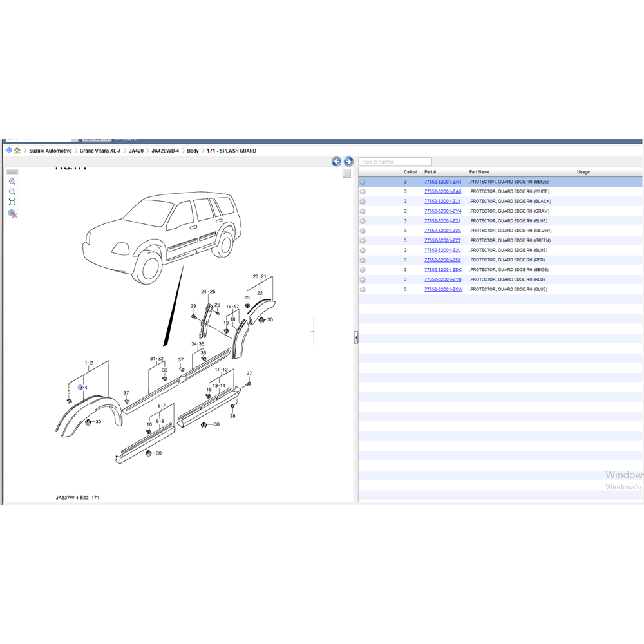Click the blue back arrow in breadcrumb bar
The image size is (644, 644).
[9, 151]
